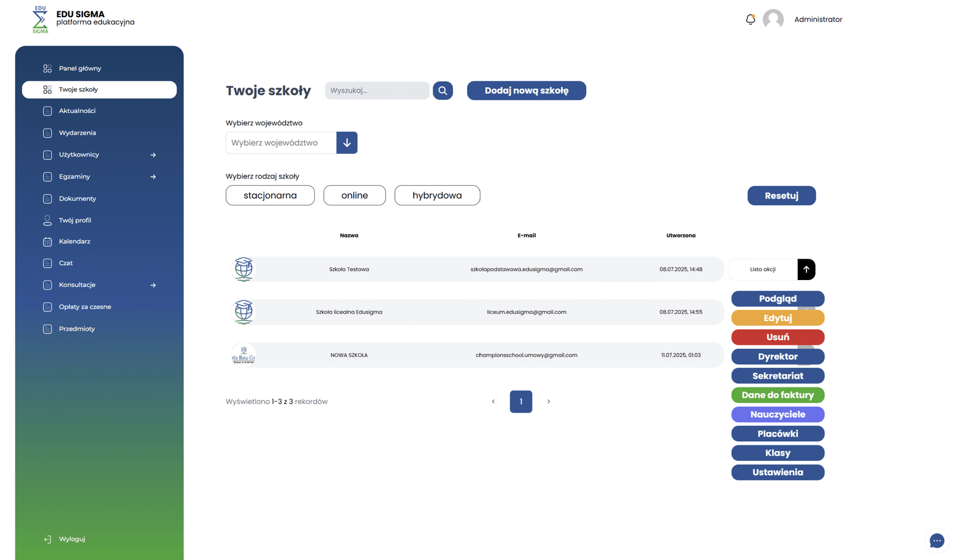Screen dimensions: 956x560
Task: Click the magnifier search button
Action: coord(443,91)
